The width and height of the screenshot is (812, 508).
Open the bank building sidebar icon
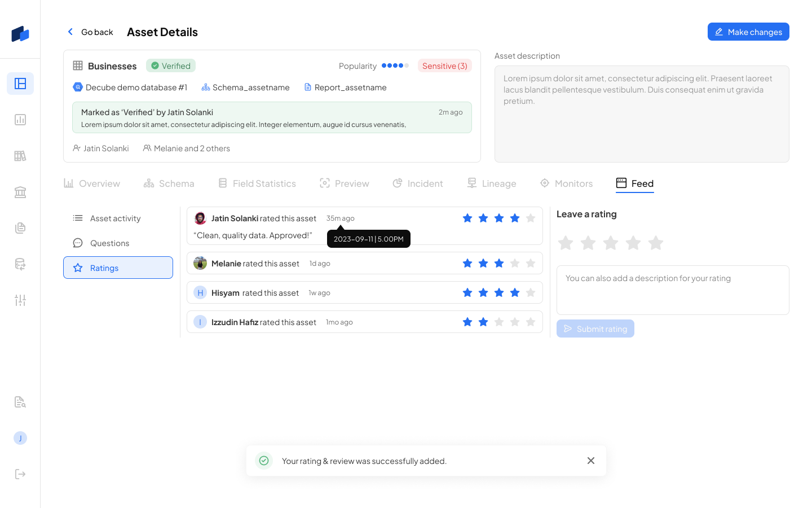coord(20,192)
